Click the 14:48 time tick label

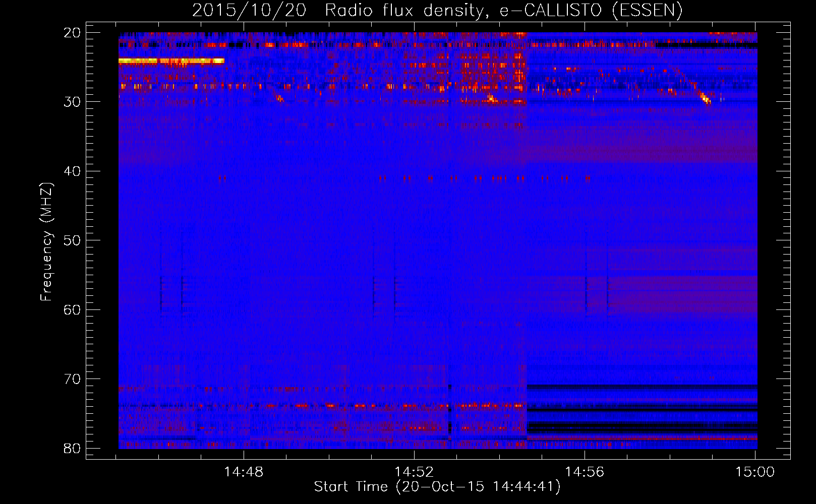tap(244, 472)
